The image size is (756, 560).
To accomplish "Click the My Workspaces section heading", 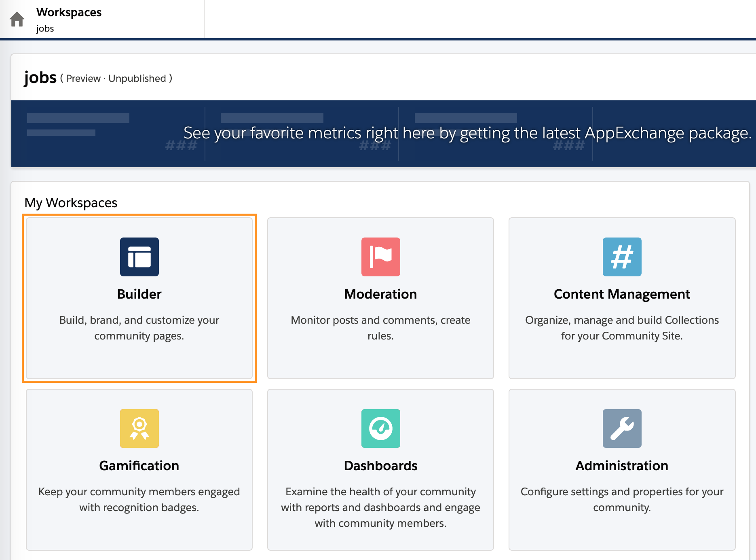I will (71, 203).
